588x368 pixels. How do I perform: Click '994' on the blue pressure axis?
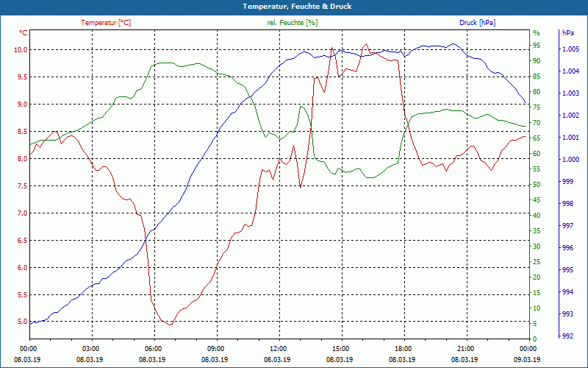[568, 292]
